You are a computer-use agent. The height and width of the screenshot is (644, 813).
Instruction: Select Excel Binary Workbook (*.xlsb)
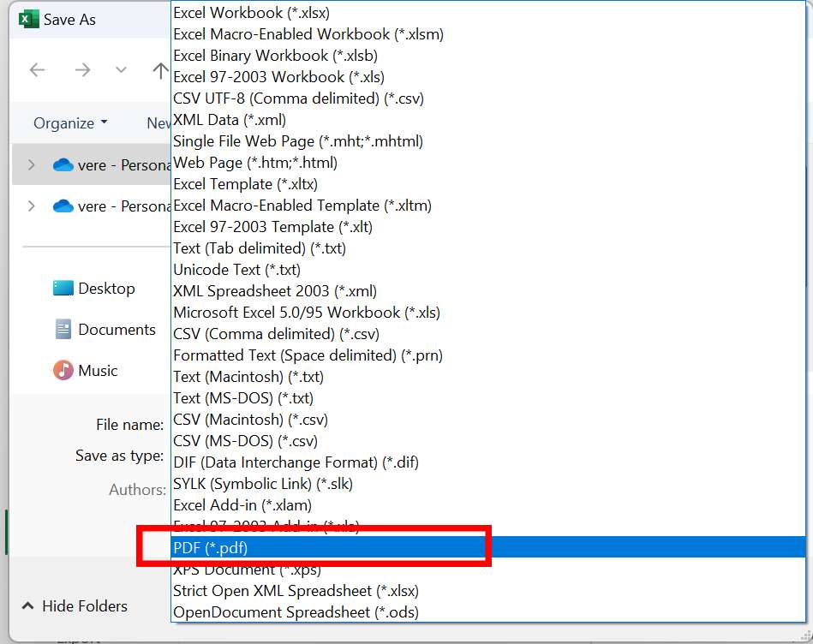point(488,56)
